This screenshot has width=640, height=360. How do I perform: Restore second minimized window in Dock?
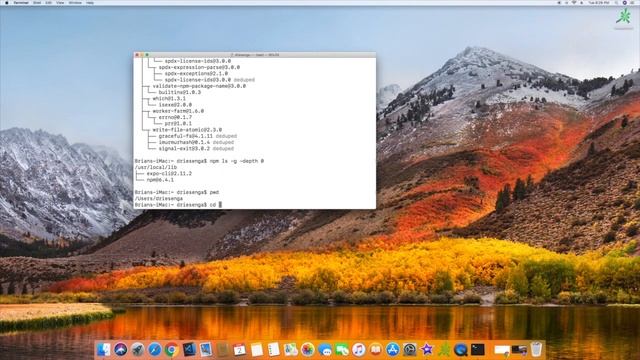pos(519,350)
